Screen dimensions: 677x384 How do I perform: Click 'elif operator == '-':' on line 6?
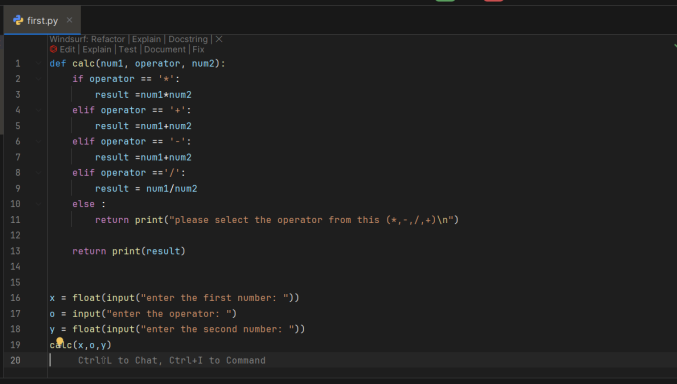132,142
